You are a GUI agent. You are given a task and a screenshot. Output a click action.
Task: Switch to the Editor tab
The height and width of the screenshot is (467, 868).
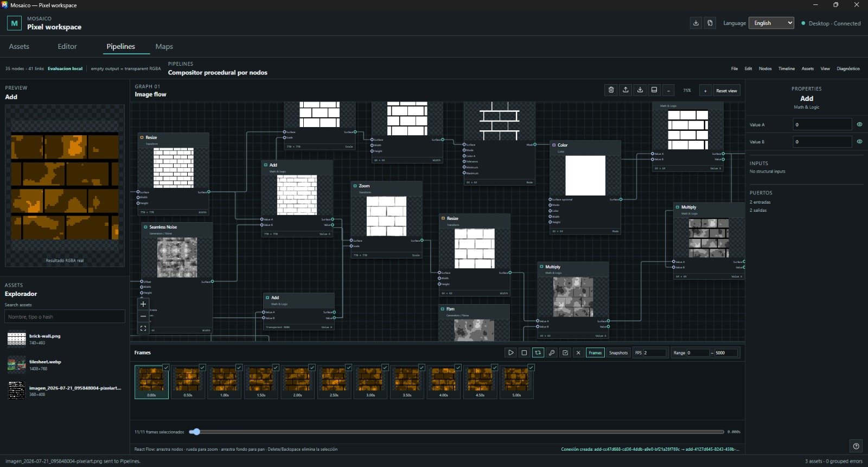coord(67,47)
